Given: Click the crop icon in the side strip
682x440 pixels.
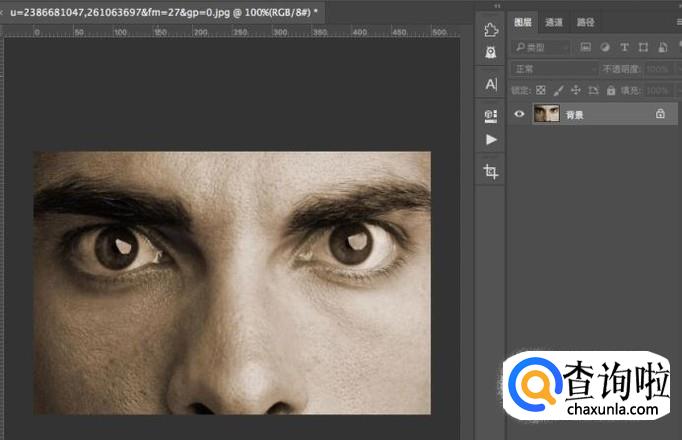Looking at the screenshot, I should pos(490,172).
